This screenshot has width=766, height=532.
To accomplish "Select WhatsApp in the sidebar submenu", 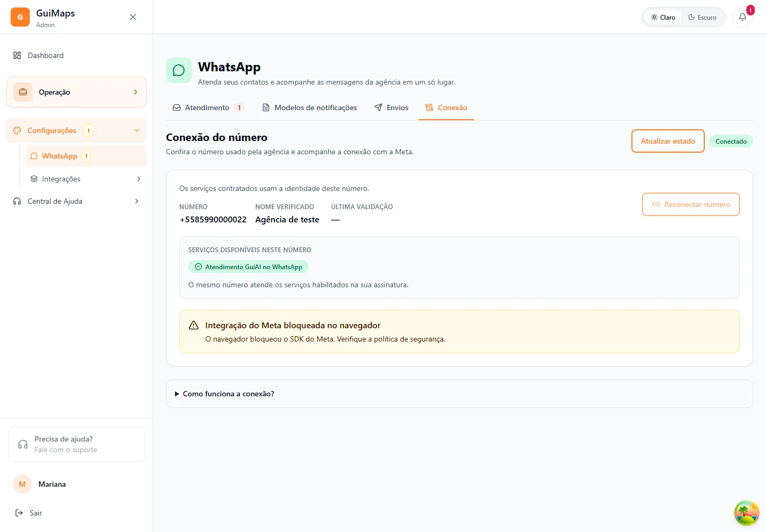I will pos(86,156).
